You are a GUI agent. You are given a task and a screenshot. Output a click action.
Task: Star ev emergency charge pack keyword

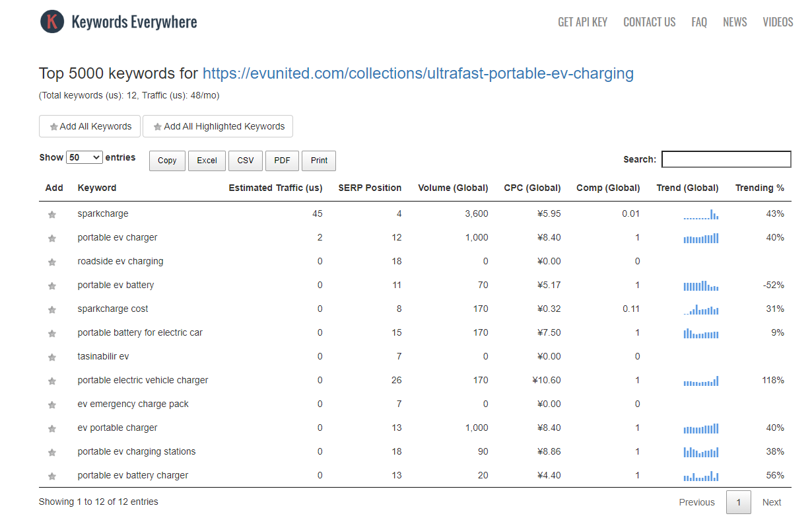(x=52, y=405)
